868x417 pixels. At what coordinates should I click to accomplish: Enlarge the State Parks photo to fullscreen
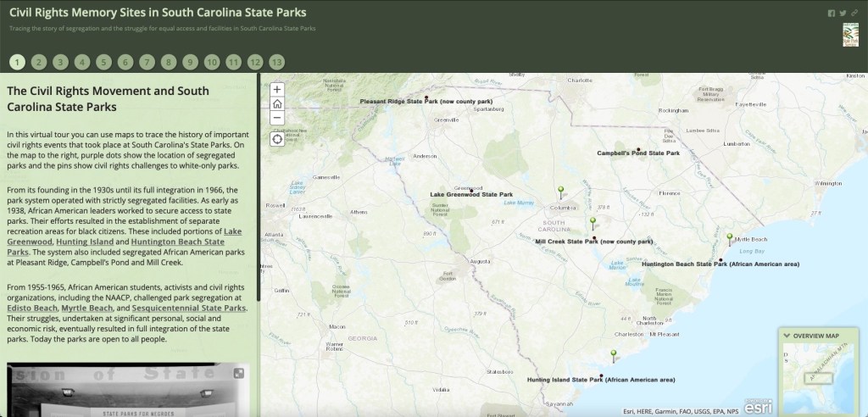(x=239, y=373)
